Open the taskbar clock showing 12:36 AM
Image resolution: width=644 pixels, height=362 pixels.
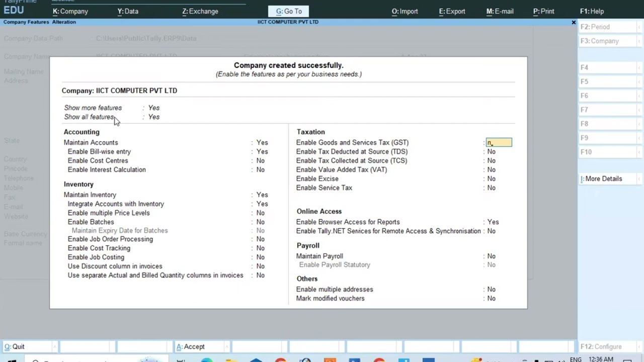pos(601,359)
